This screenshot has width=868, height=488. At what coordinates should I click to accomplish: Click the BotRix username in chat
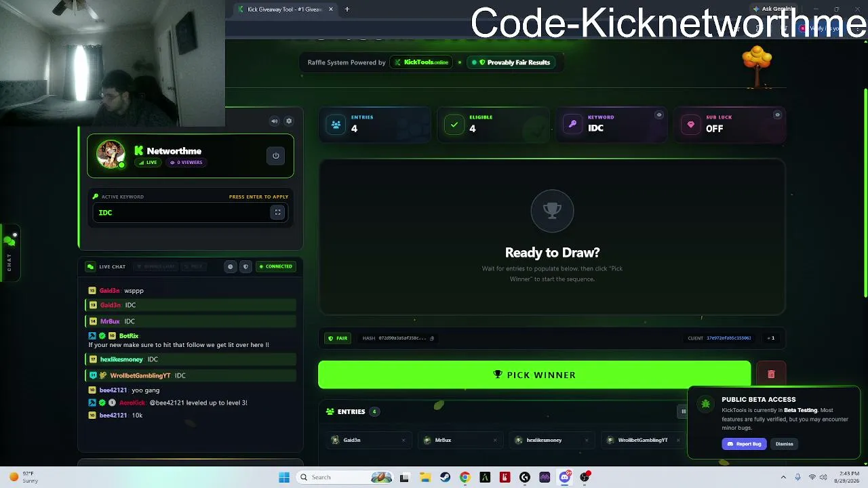[129, 336]
